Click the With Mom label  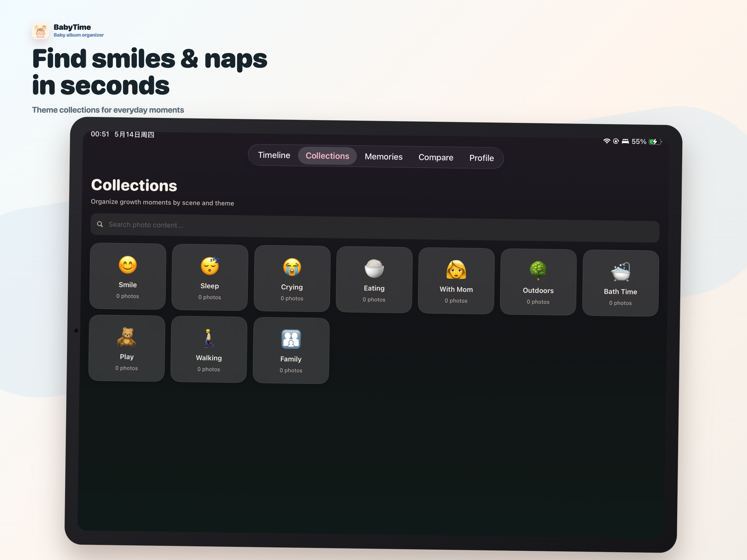tap(456, 290)
